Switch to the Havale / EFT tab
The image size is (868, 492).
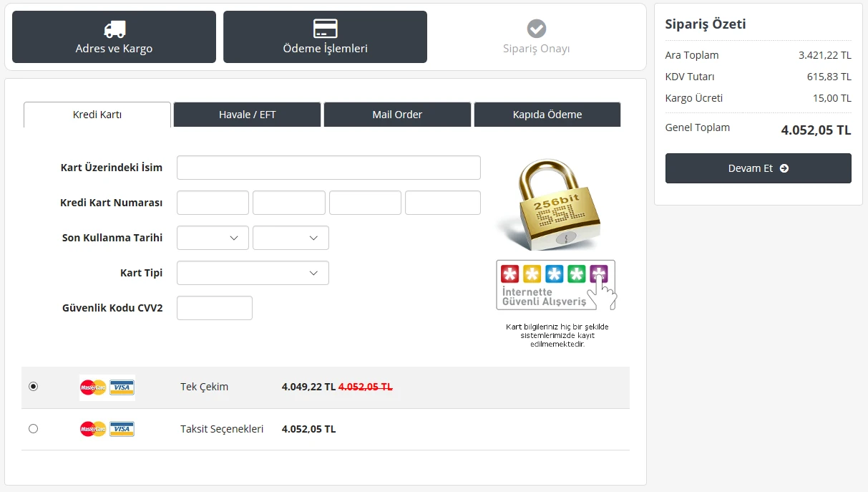pos(247,115)
